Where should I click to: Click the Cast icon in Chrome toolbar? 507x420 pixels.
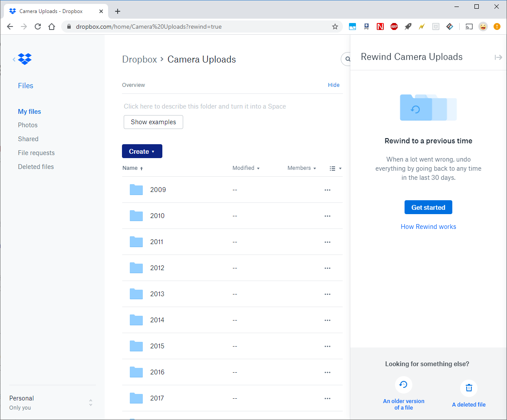pyautogui.click(x=469, y=26)
